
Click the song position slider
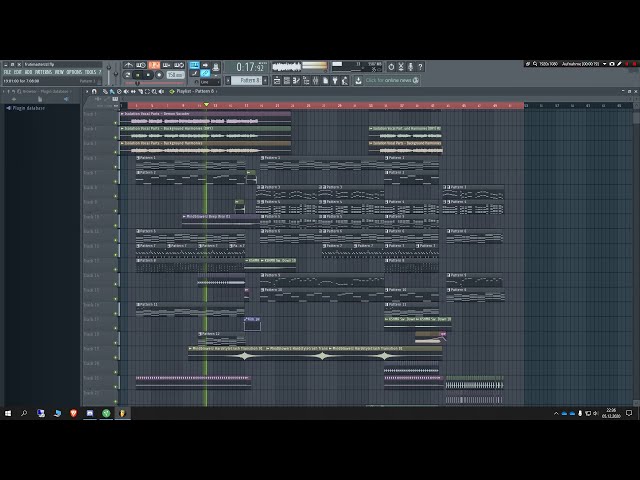click(x=154, y=83)
